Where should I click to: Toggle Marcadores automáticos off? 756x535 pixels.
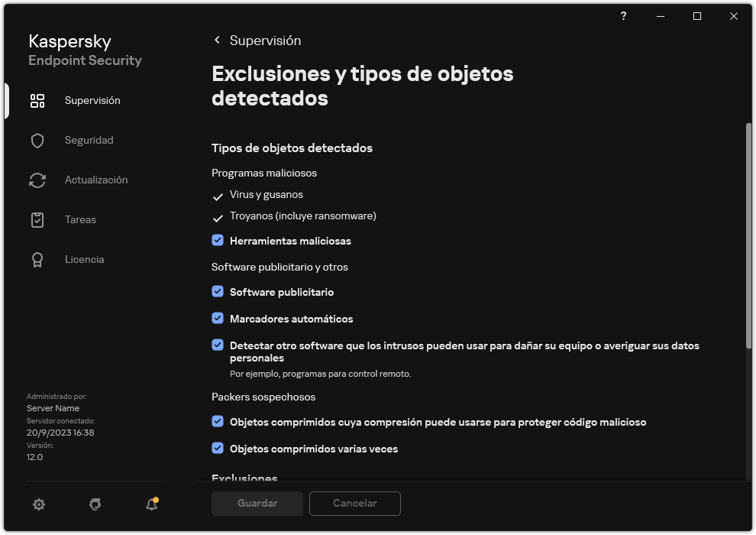[218, 319]
